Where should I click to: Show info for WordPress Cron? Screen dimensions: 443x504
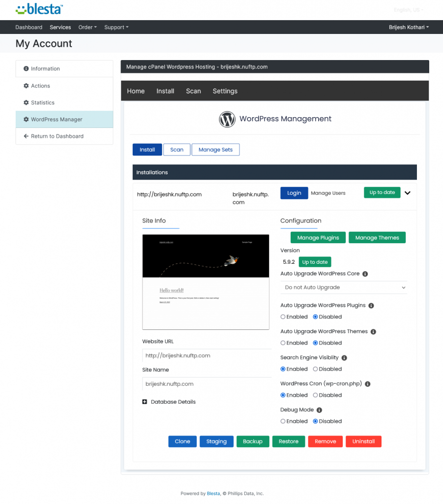pos(368,384)
